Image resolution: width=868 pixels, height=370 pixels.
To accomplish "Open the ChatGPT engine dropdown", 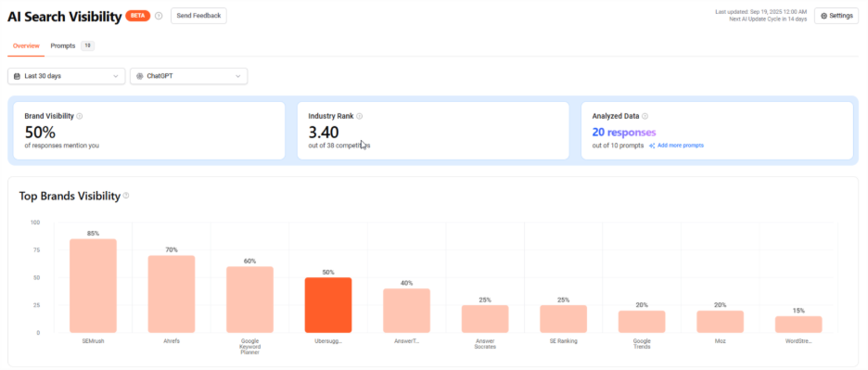I will pos(189,76).
